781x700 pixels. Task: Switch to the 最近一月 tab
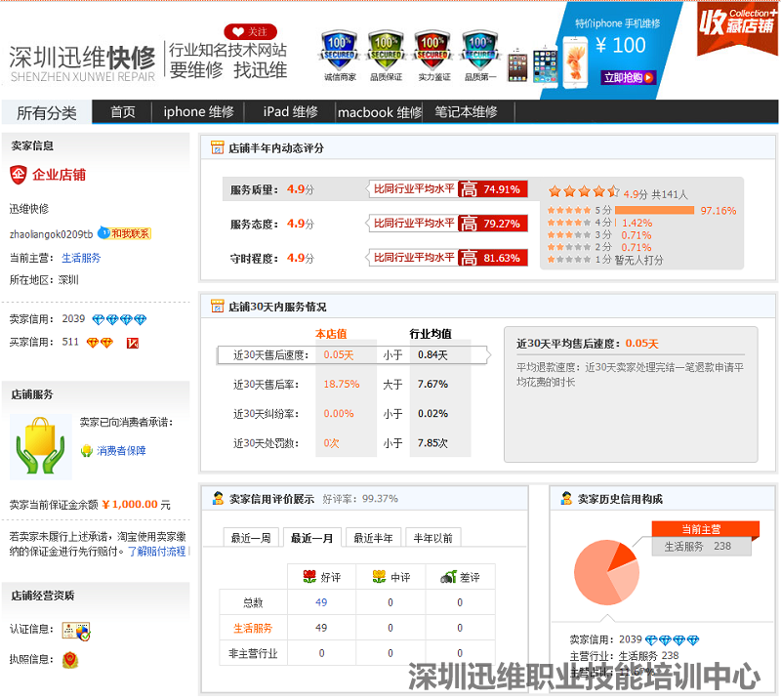(311, 538)
